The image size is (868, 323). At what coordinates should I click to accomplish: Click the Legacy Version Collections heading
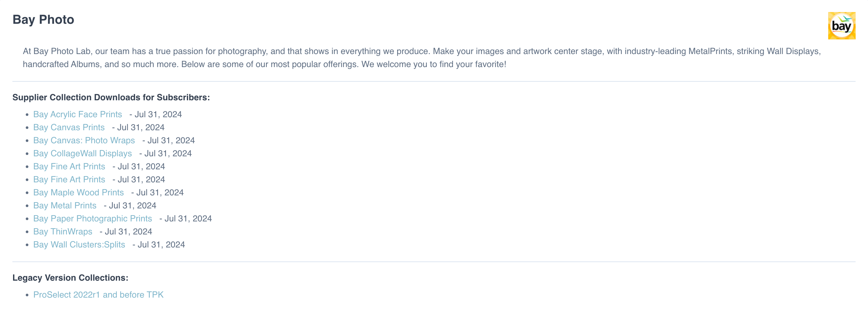[x=70, y=278]
